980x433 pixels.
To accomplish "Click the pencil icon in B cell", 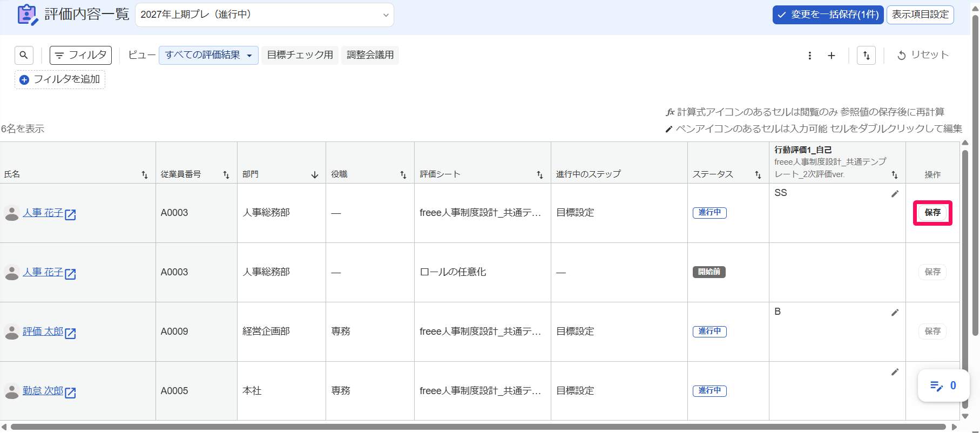I will [x=895, y=313].
